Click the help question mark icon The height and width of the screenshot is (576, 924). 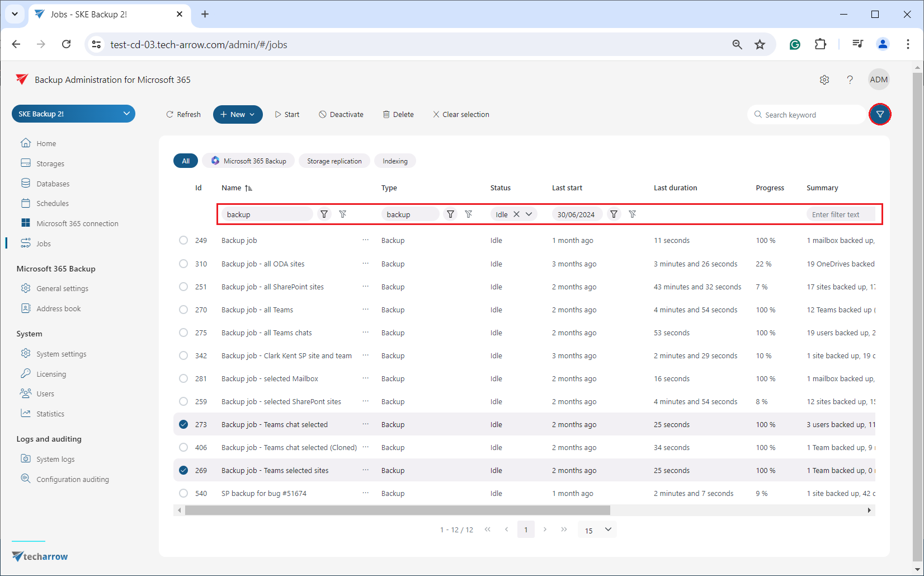coord(850,80)
